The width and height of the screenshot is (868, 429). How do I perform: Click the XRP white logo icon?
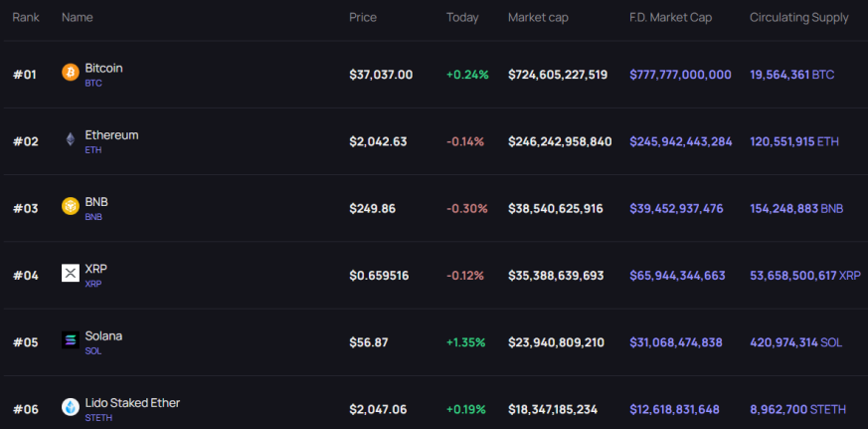pyautogui.click(x=71, y=273)
